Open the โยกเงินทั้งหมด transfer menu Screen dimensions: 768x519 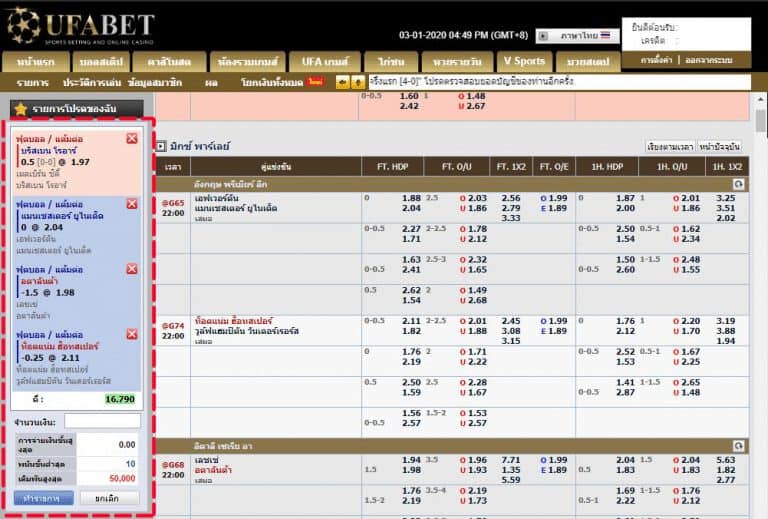click(x=272, y=83)
